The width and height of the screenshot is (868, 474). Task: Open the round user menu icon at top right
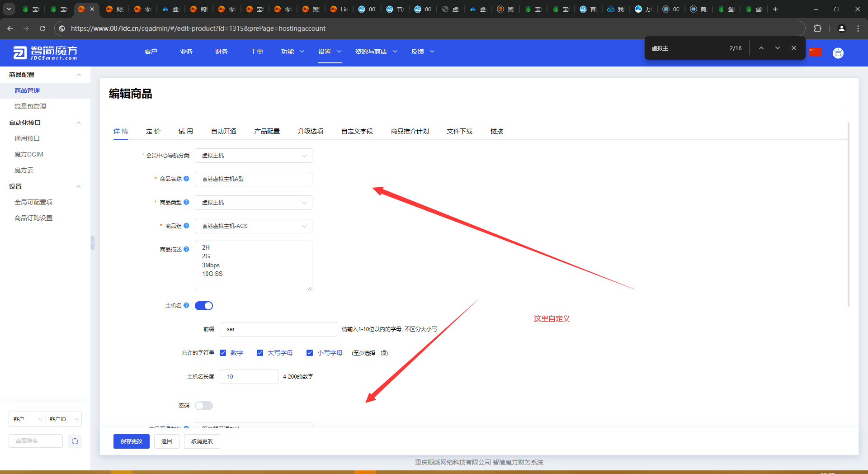[x=838, y=53]
